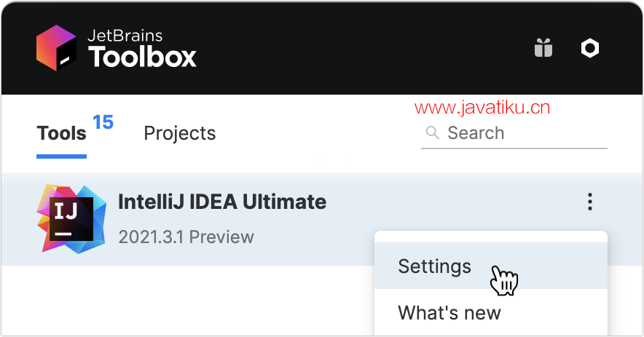Click empty space in the dark header bar
Image resolution: width=644 pixels, height=337 pixels.
point(349,48)
